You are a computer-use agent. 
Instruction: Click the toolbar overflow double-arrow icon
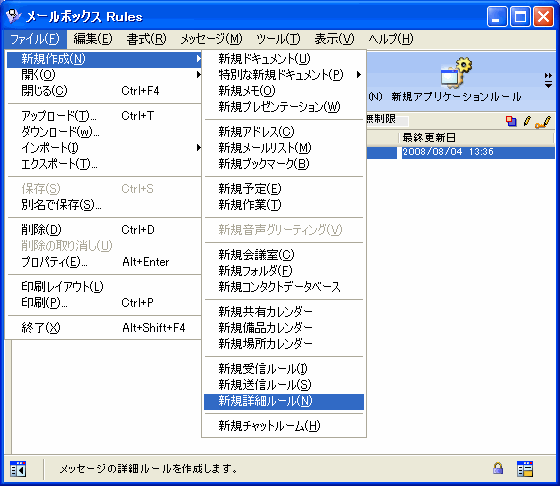click(x=548, y=80)
